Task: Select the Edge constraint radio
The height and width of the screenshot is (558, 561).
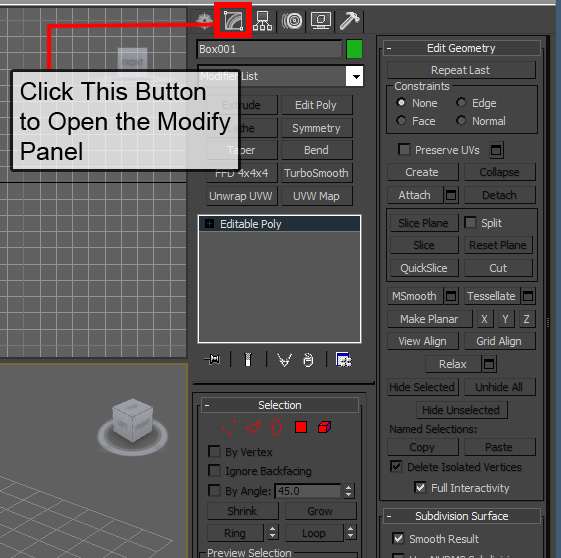Action: (x=461, y=103)
